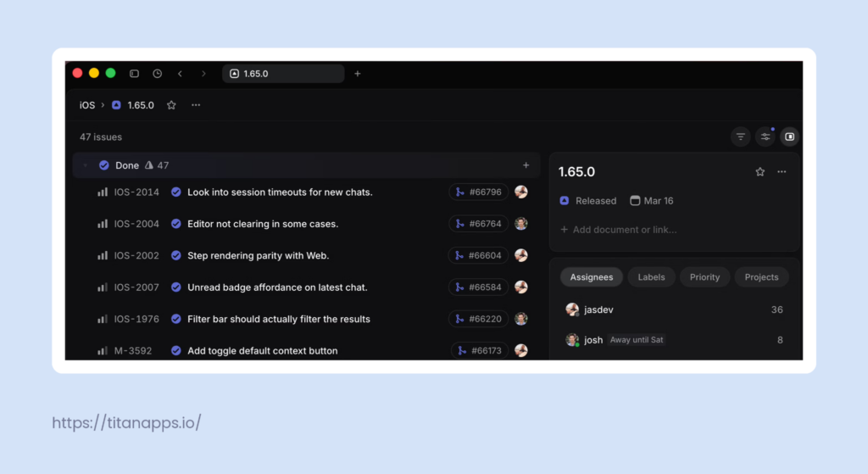
Task: Click the 47 issues count label
Action: [101, 137]
